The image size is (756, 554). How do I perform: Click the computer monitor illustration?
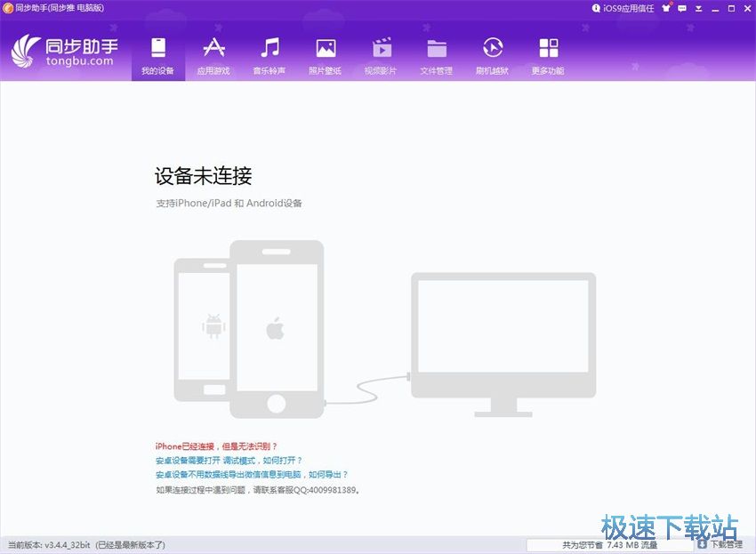pyautogui.click(x=503, y=344)
